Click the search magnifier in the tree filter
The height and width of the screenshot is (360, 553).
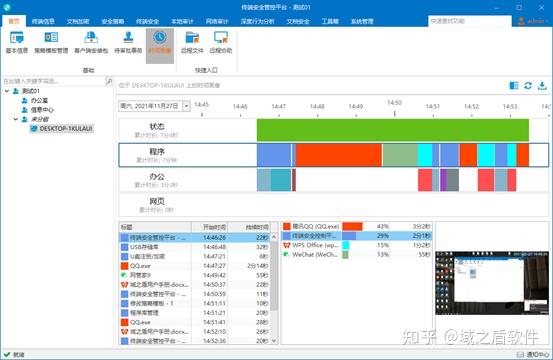pyautogui.click(x=109, y=81)
